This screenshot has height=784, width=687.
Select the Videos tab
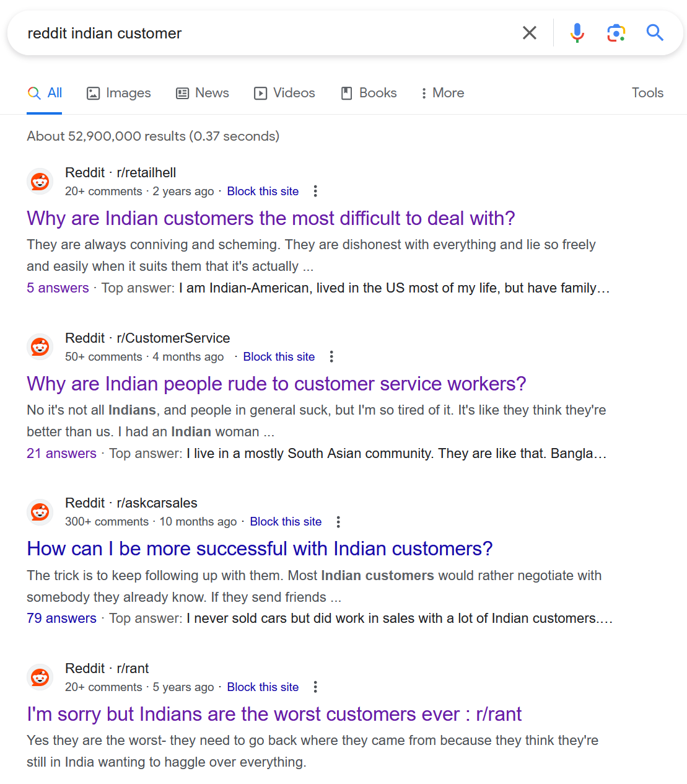284,93
